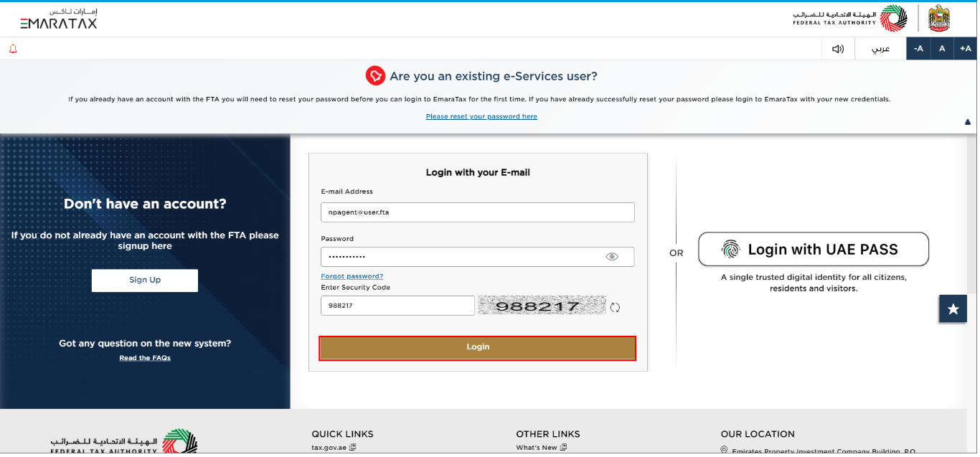The width and height of the screenshot is (980, 457).
Task: Click the security code input field
Action: point(397,306)
